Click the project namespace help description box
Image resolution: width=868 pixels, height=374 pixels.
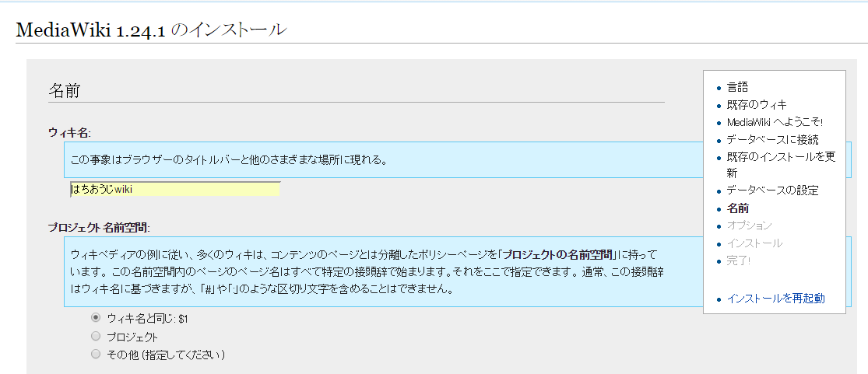[x=366, y=272]
